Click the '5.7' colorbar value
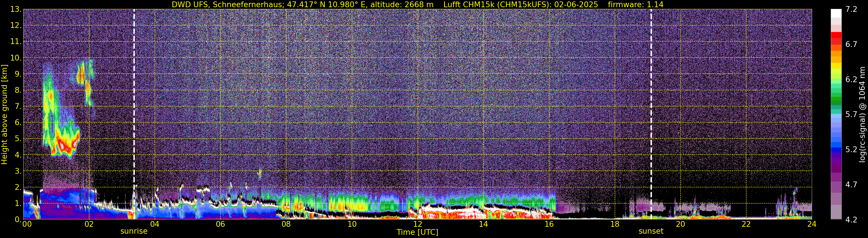This screenshot has height=238, width=868. pyautogui.click(x=851, y=115)
